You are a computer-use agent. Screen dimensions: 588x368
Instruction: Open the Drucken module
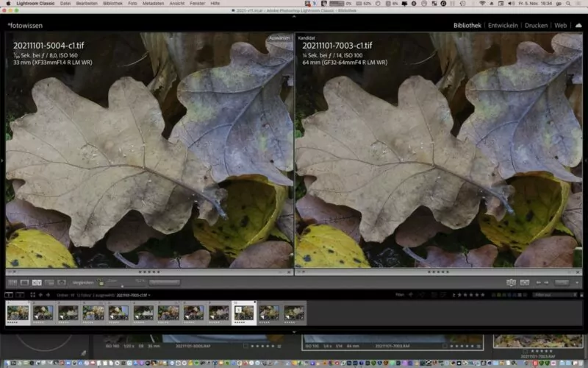coord(536,26)
